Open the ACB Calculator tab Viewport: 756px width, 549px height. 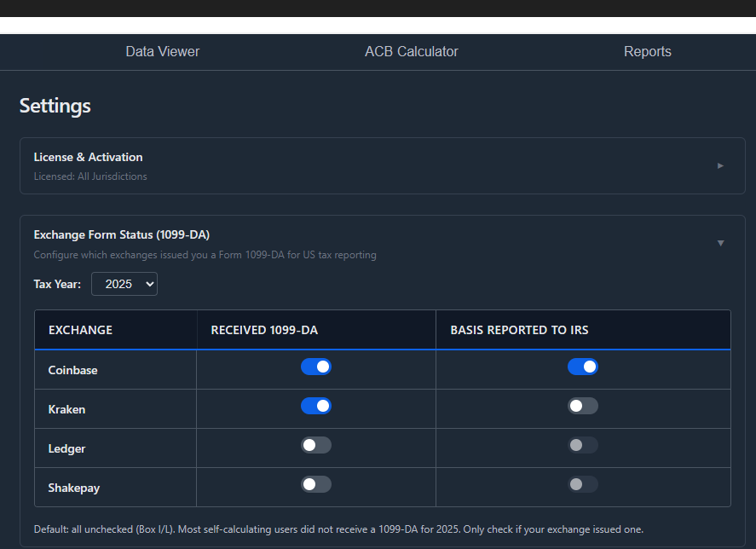pos(412,51)
